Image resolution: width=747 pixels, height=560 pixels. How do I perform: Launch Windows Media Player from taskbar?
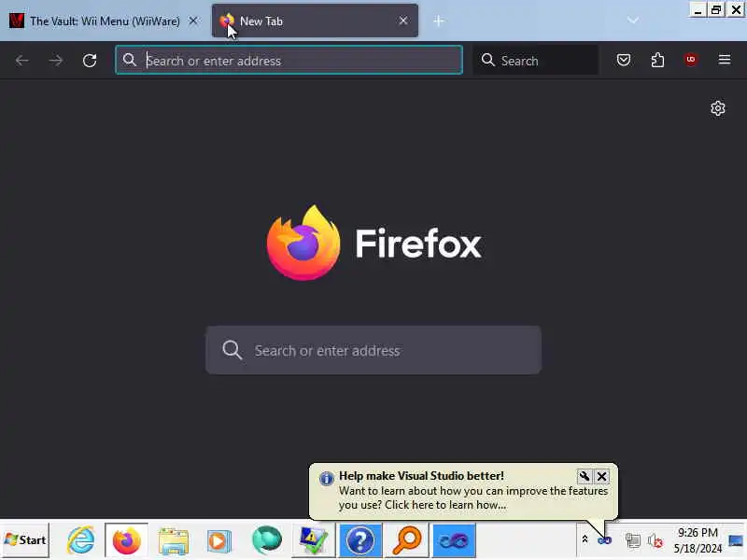pyautogui.click(x=219, y=540)
